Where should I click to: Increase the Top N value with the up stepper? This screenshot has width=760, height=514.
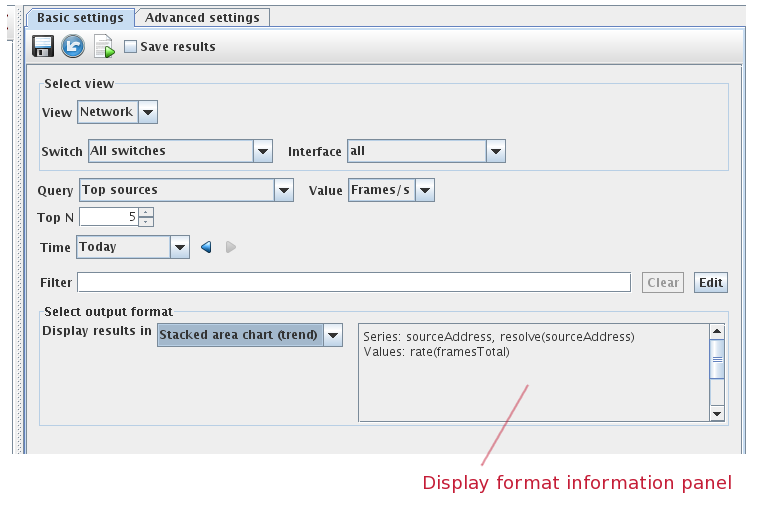pos(146,212)
